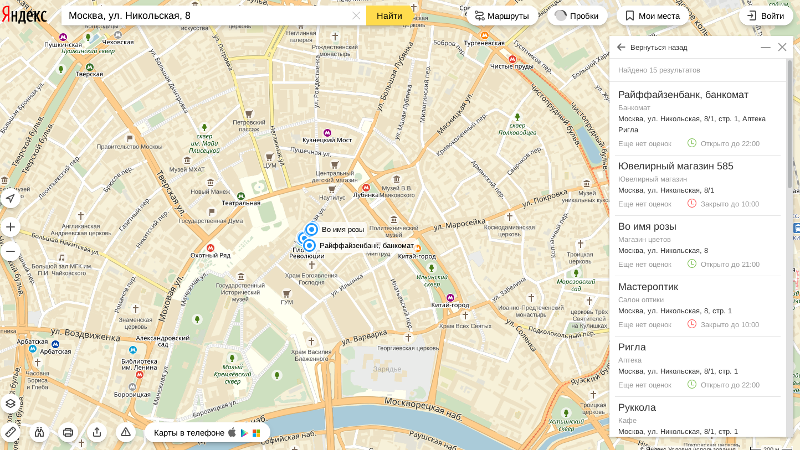The width and height of the screenshot is (800, 450).
Task: Click the my location arrow icon
Action: [x=10, y=198]
